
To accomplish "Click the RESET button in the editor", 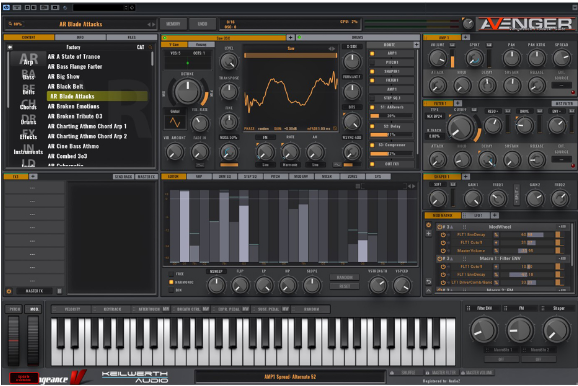I will pos(344,286).
